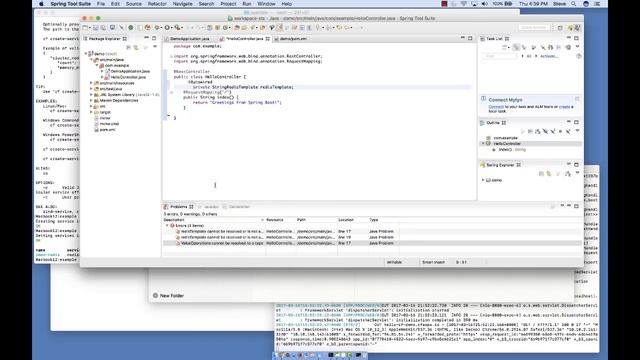Viewport: 640px width, 360px height.
Task: Toggle Link with Editor in Package Explorer
Action: [x=136, y=47]
